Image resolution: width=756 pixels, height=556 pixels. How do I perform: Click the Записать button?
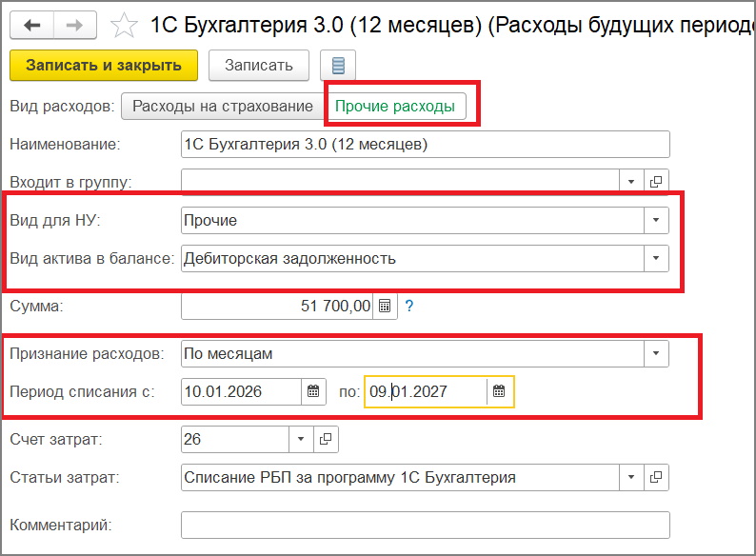(x=259, y=66)
